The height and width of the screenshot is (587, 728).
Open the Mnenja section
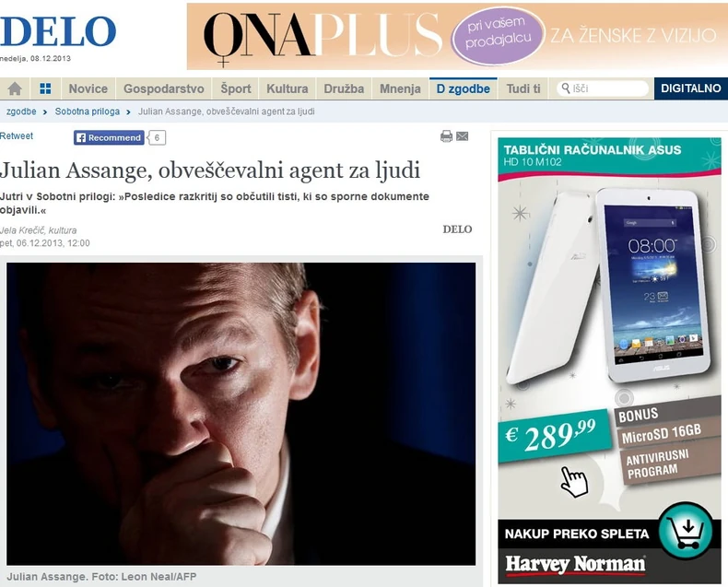(x=400, y=88)
